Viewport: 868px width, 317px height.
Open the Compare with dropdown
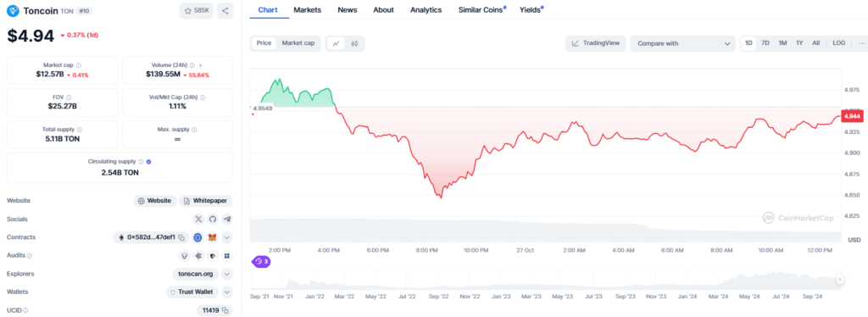tap(683, 43)
